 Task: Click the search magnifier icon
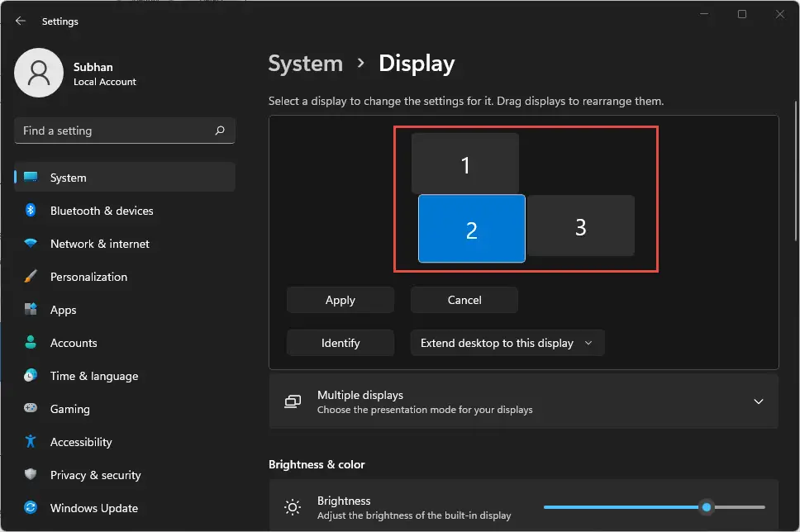220,131
